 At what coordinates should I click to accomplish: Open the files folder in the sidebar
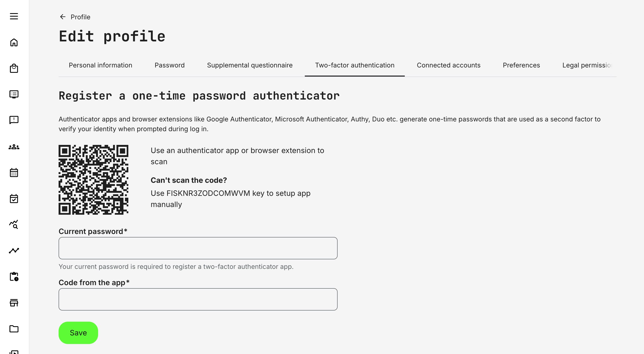tap(14, 329)
